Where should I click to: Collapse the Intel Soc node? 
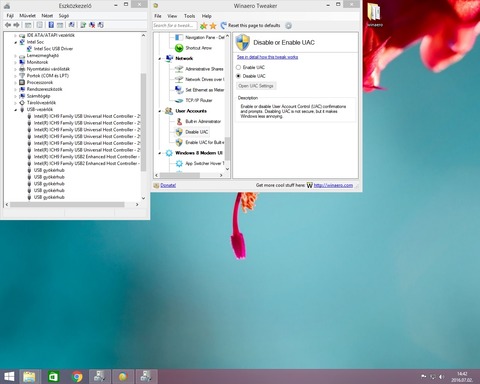[15, 42]
